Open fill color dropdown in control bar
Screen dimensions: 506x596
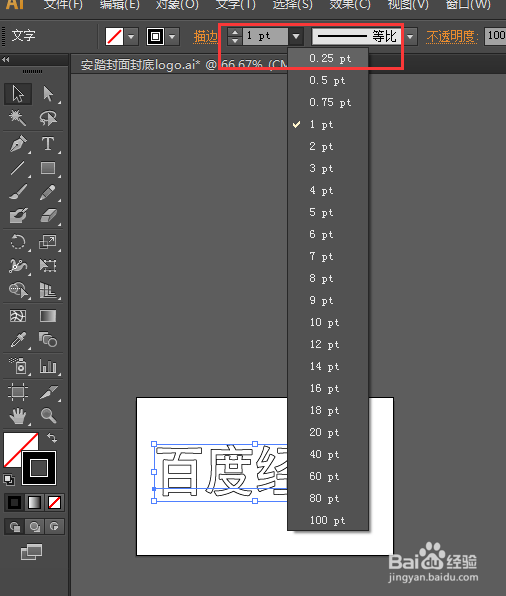[x=132, y=36]
